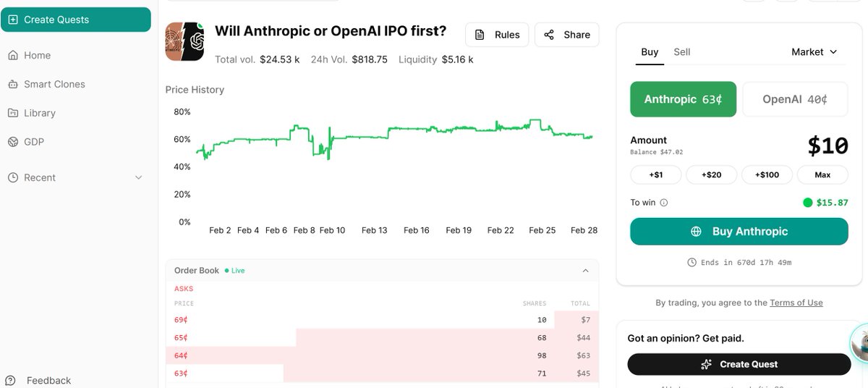Open the Market order type dropdown

[814, 52]
